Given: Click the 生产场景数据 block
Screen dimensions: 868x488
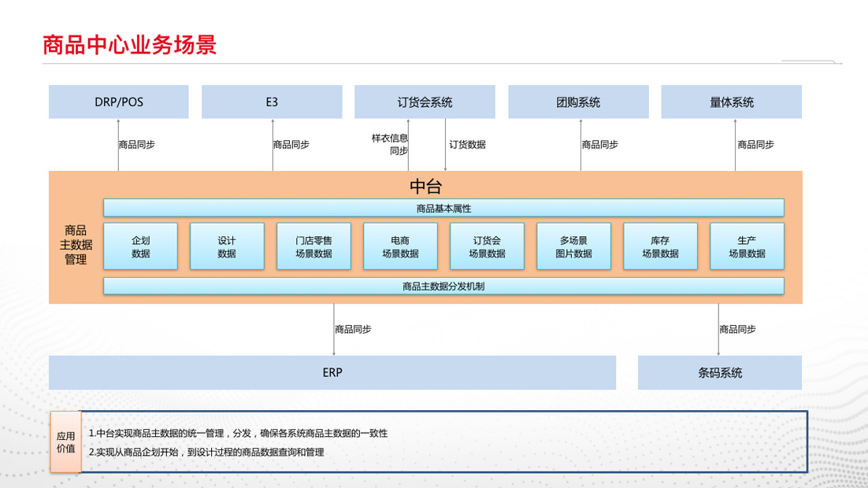Looking at the screenshot, I should [747, 246].
